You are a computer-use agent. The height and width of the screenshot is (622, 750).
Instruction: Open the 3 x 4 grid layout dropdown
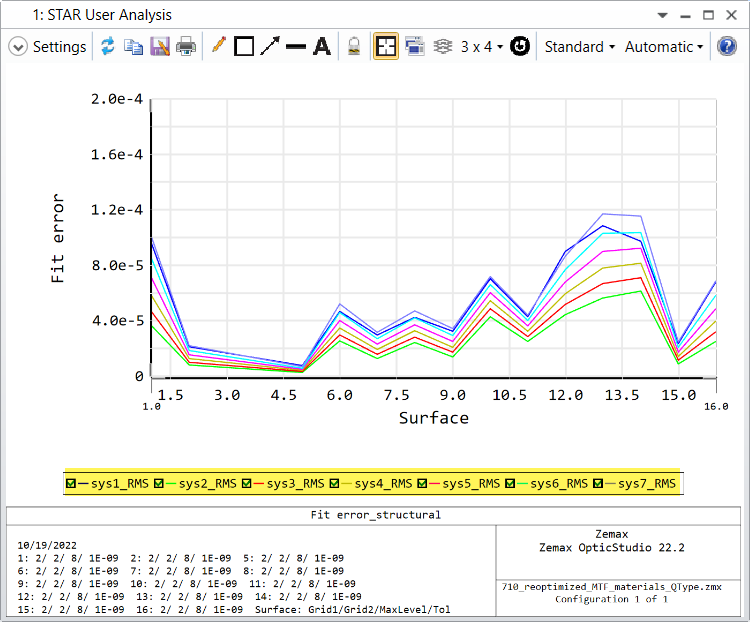click(x=482, y=47)
